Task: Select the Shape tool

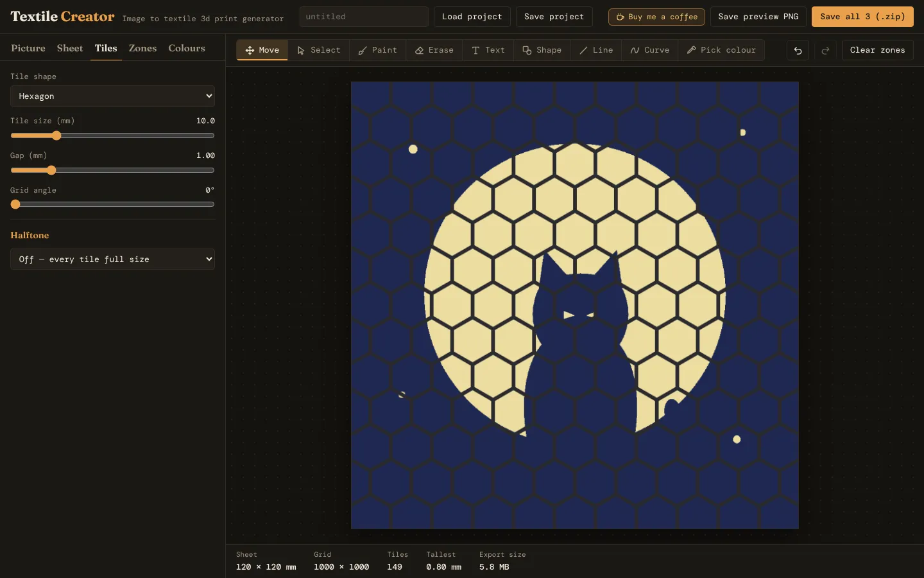Action: point(542,50)
